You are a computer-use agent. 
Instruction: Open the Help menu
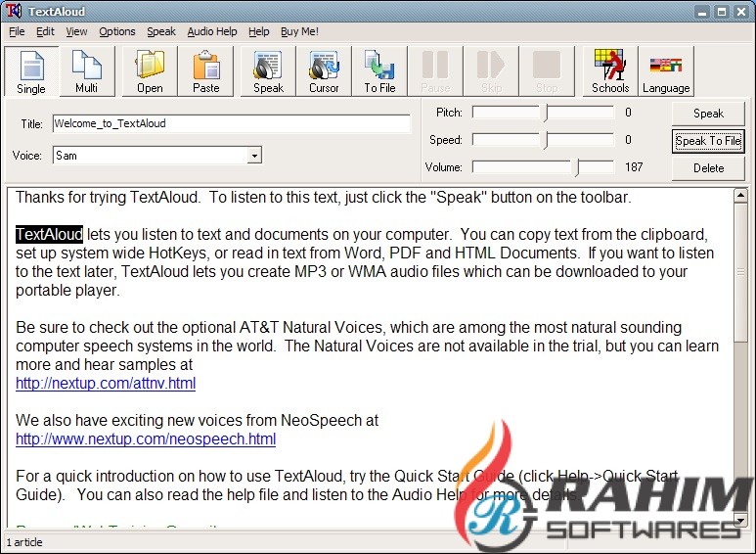(x=259, y=32)
